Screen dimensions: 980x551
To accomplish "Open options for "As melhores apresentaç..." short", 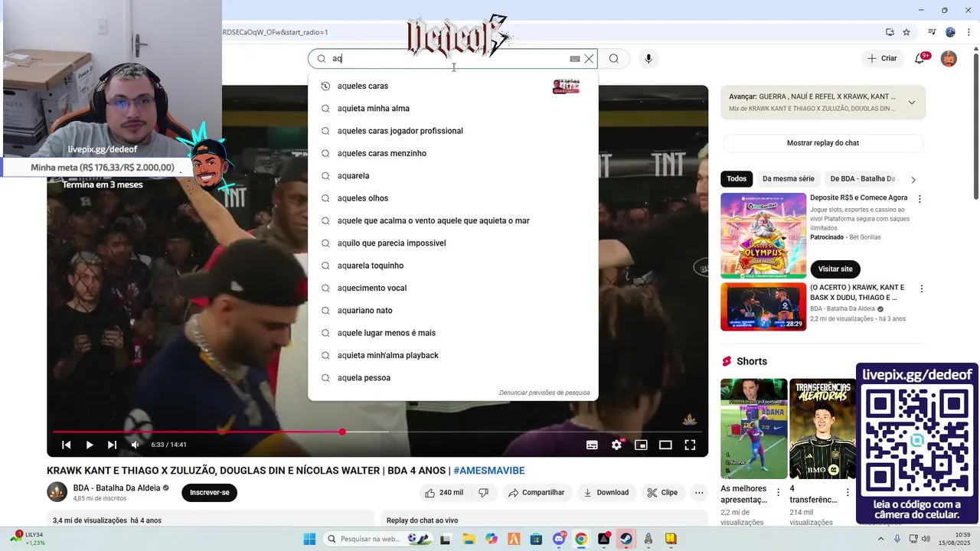I will point(779,492).
